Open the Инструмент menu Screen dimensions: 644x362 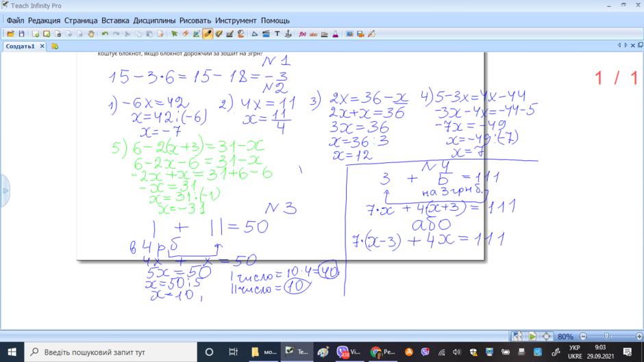(x=236, y=21)
